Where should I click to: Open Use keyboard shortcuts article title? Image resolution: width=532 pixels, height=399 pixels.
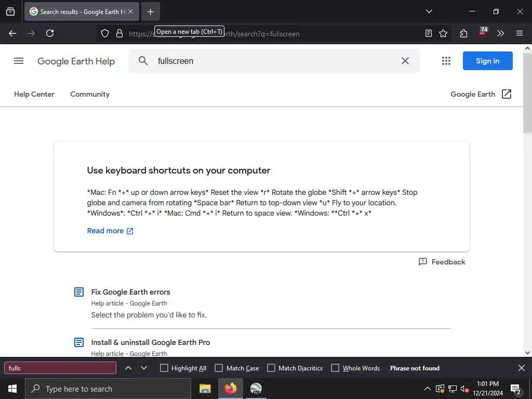(x=179, y=170)
